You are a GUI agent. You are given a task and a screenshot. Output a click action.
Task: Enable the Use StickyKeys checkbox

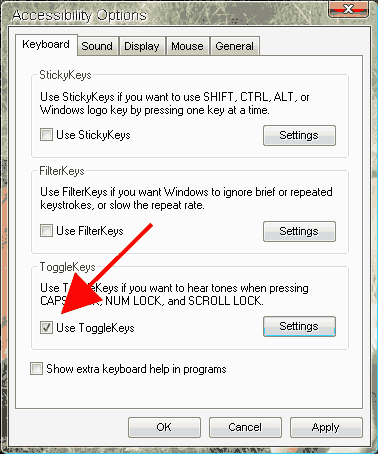click(x=46, y=135)
